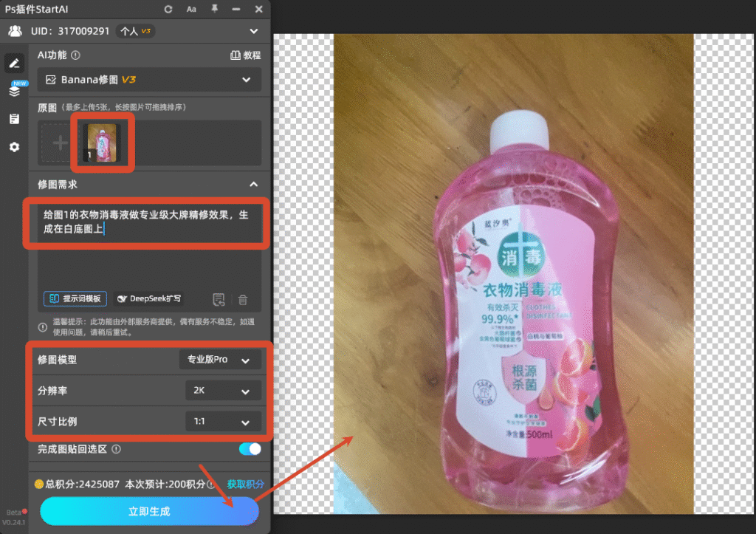This screenshot has height=534, width=756.
Task: Click the gold points coin icon
Action: [x=39, y=484]
